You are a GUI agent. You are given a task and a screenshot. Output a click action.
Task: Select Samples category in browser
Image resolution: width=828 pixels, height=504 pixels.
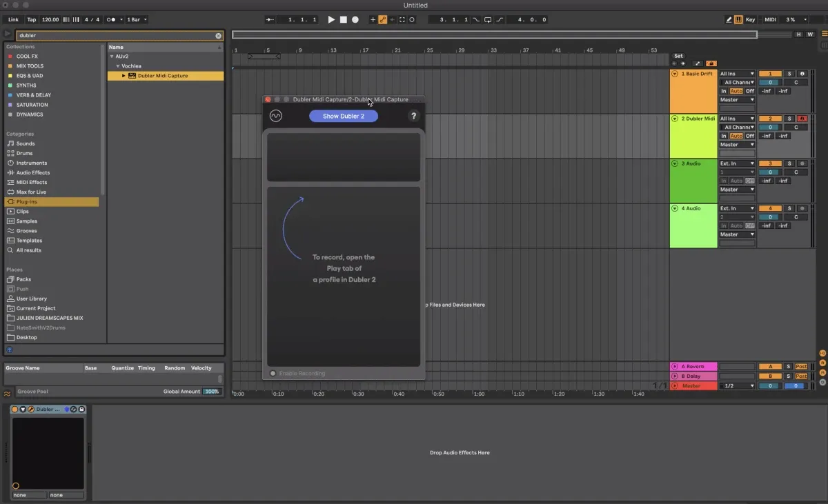pos(27,221)
